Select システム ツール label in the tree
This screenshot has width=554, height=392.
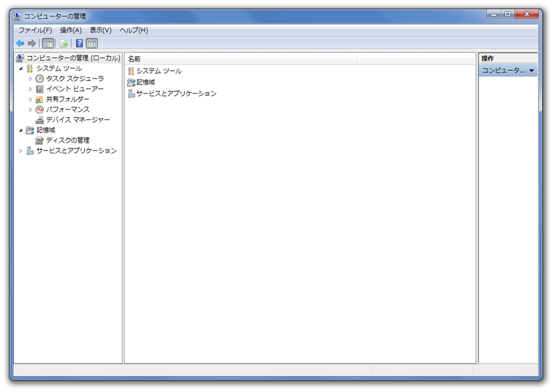[x=59, y=69]
